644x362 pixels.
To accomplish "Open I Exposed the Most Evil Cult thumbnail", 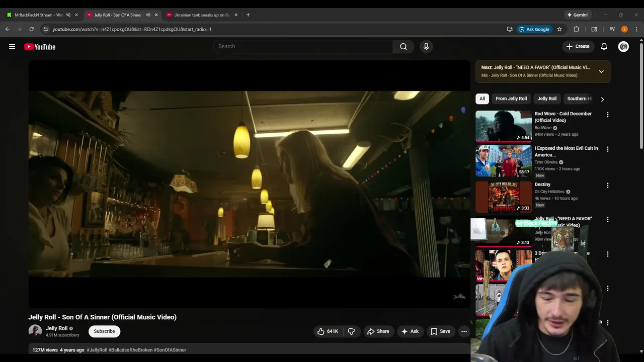I will [504, 161].
